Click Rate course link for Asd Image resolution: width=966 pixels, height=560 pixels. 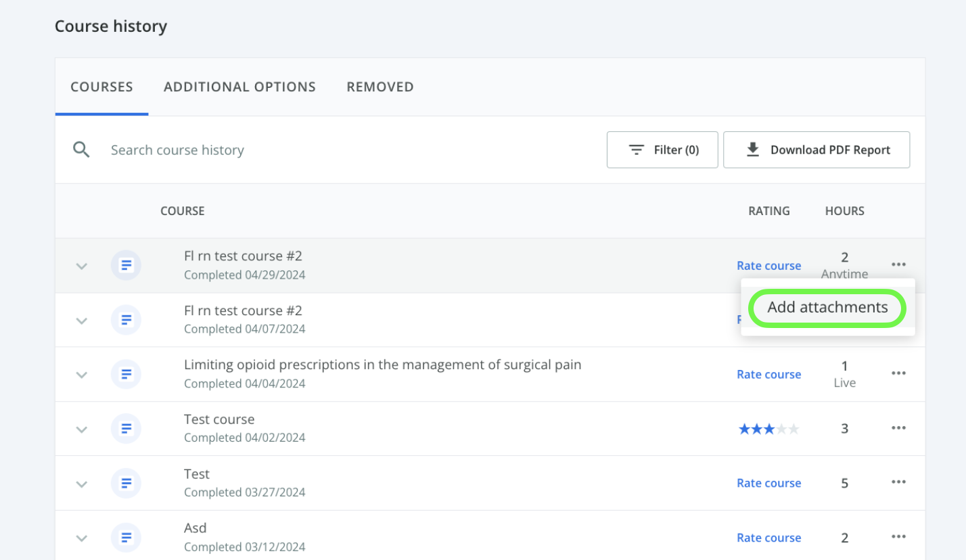click(x=768, y=538)
